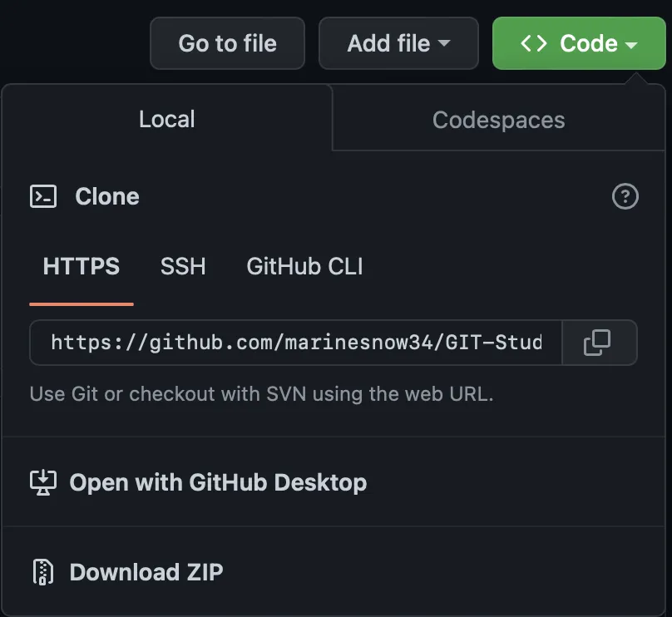Image resolution: width=672 pixels, height=617 pixels.
Task: Switch to the SSH clone tab
Action: (x=183, y=266)
